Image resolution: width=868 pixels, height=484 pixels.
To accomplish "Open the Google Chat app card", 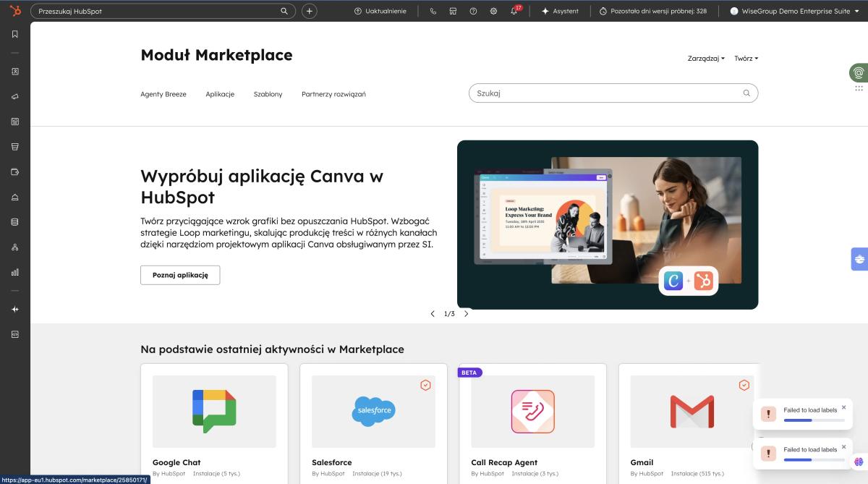I will (x=214, y=423).
